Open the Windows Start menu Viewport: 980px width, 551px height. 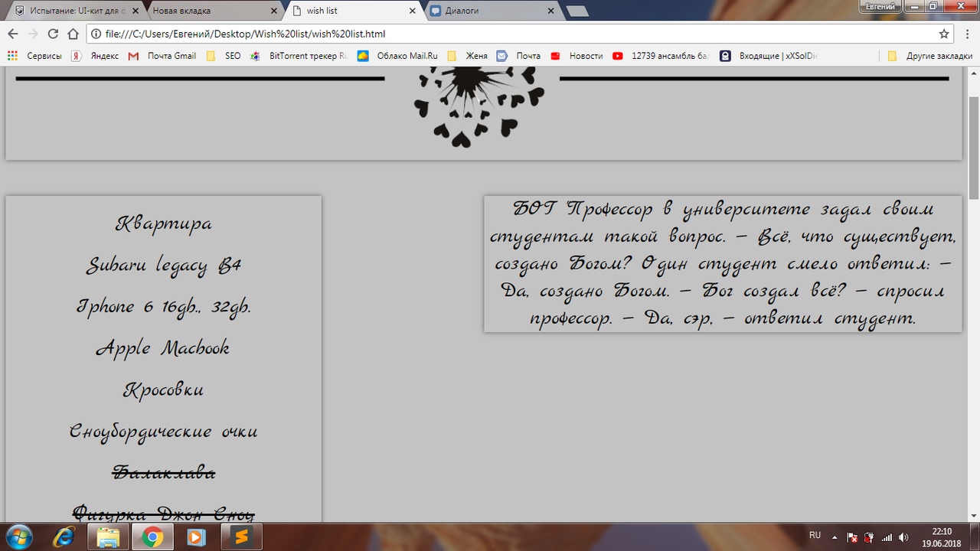tap(19, 536)
